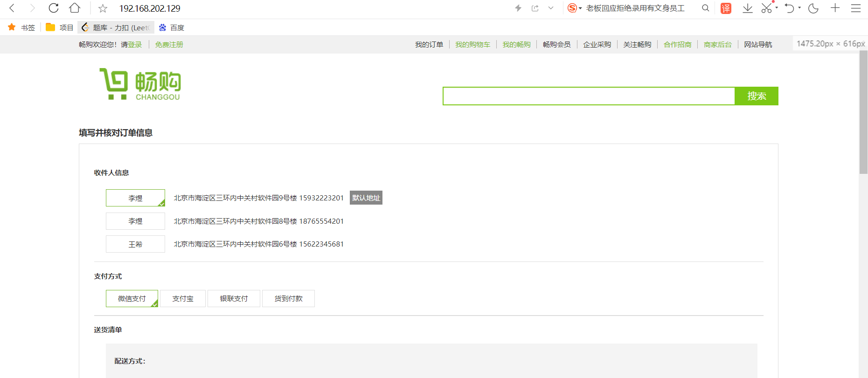868x378 pixels.
Task: Open the 项目 bookmark folder
Action: pos(59,27)
